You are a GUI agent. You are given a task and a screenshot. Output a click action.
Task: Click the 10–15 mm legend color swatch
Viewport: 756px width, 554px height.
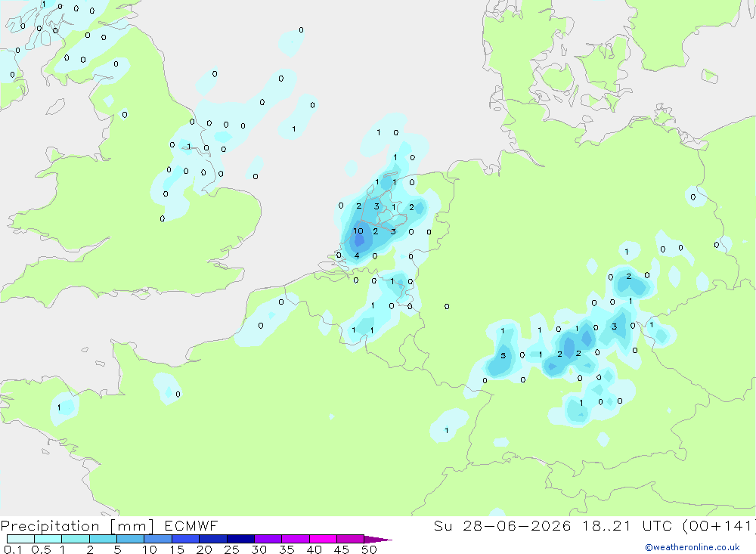[x=158, y=539]
